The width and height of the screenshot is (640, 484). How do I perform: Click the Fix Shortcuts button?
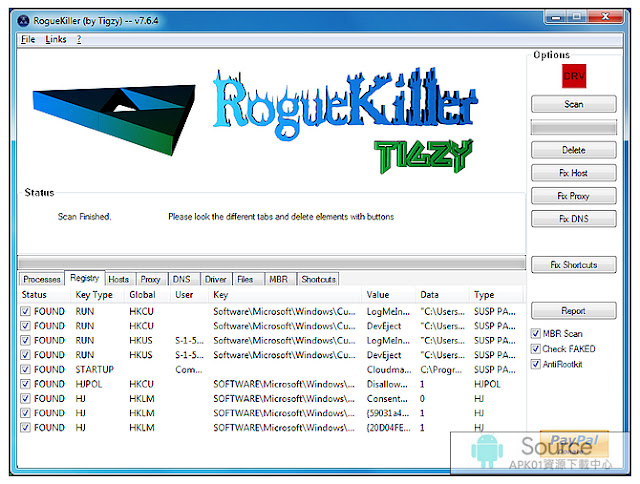[x=573, y=265]
